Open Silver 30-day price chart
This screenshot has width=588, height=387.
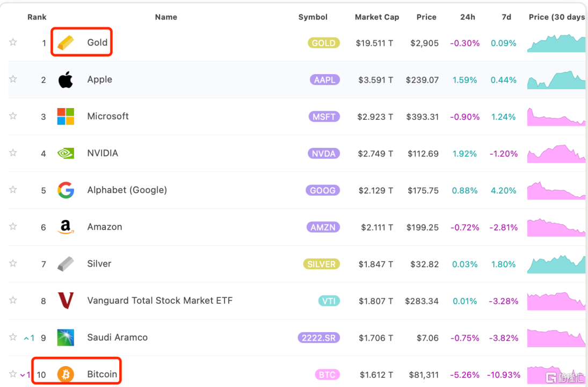pos(556,264)
